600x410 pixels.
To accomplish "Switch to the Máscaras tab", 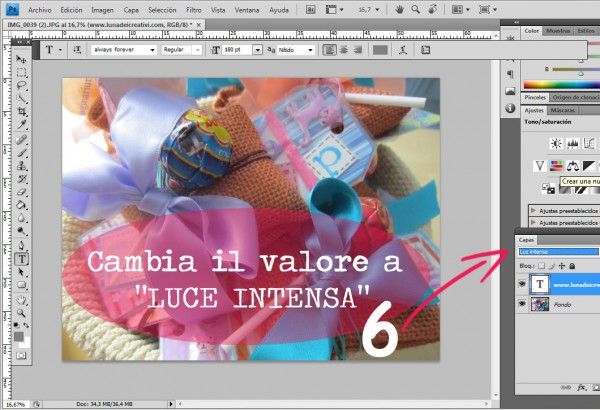I will click(562, 110).
